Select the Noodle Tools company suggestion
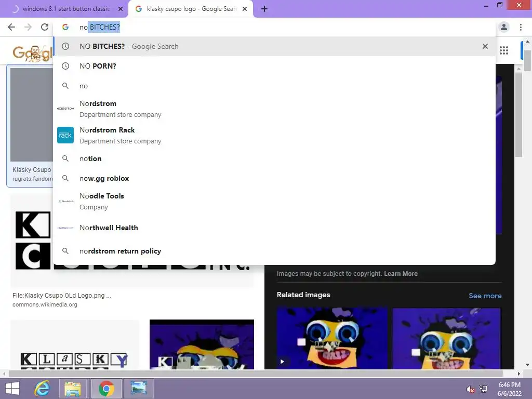 274,201
